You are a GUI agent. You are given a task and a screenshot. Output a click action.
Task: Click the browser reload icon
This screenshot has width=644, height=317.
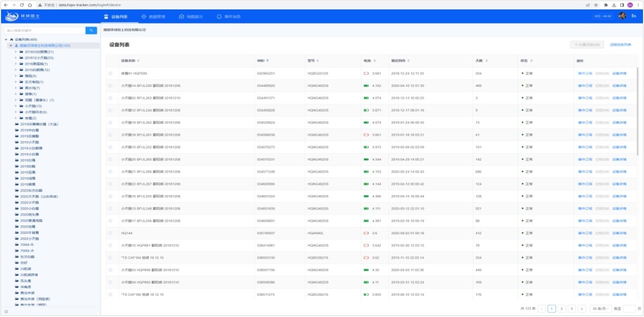(x=22, y=5)
